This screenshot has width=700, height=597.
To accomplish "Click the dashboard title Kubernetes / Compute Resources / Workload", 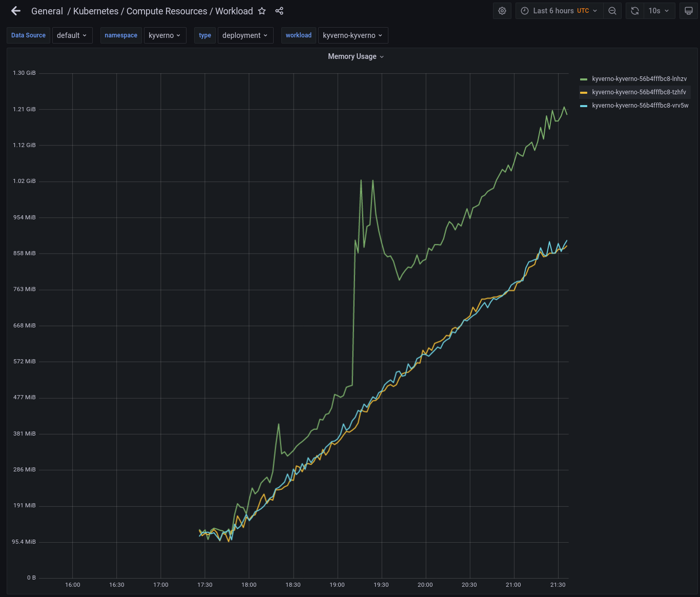I will pos(163,11).
